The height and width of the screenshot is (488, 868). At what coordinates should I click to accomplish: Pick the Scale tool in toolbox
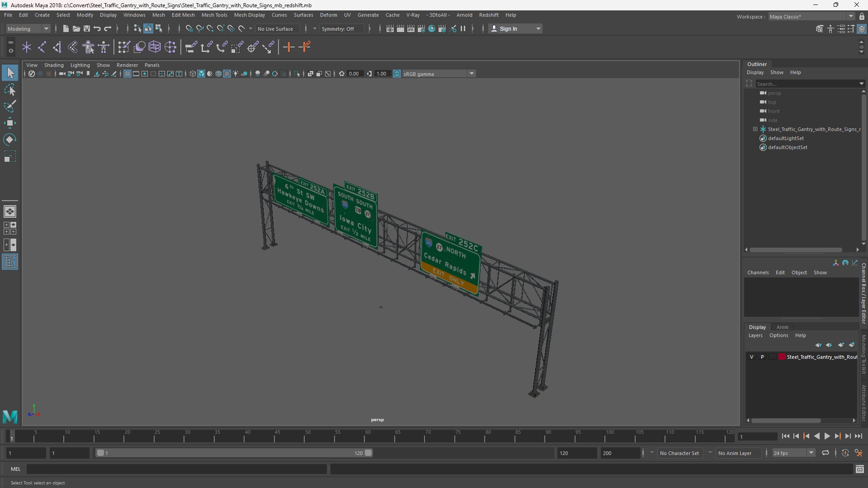(x=10, y=156)
